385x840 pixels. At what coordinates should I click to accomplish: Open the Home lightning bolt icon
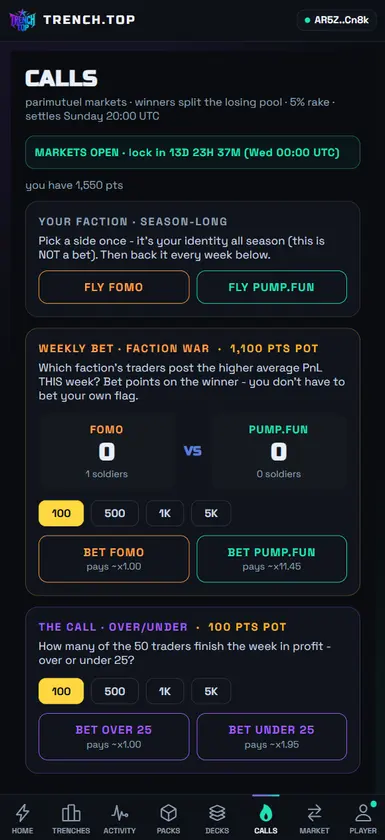22,813
